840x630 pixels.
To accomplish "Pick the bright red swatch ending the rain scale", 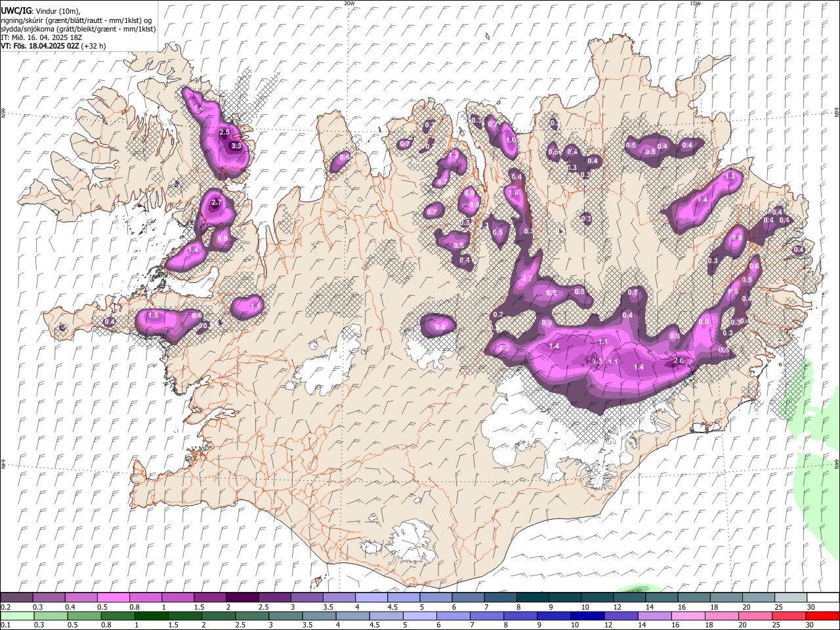I will tap(823, 616).
